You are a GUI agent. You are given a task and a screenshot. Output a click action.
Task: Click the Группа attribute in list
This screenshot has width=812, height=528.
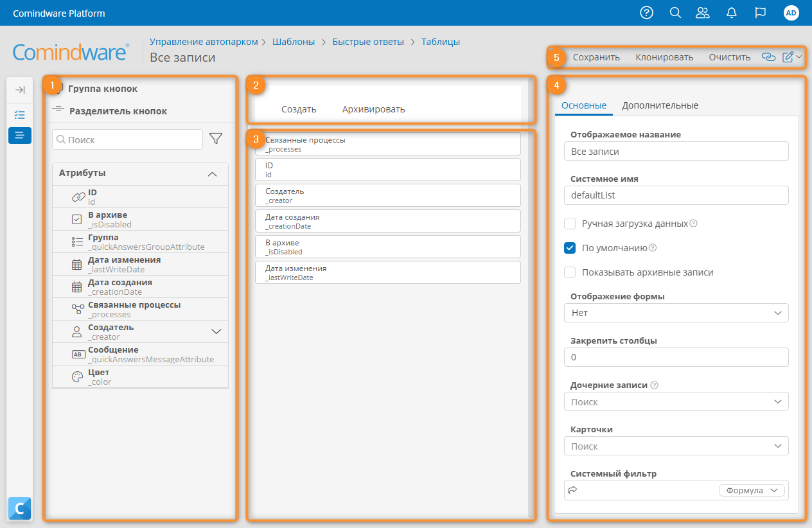click(x=141, y=242)
